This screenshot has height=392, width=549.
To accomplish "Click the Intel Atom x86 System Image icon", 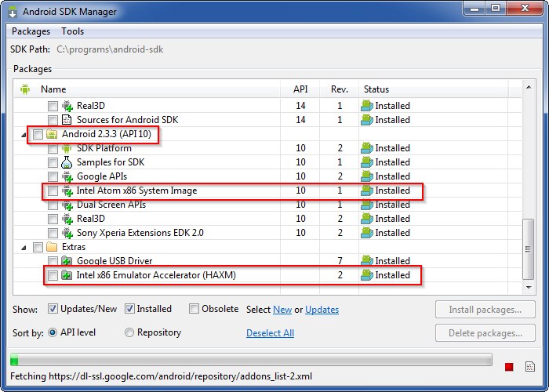I will pos(67,191).
